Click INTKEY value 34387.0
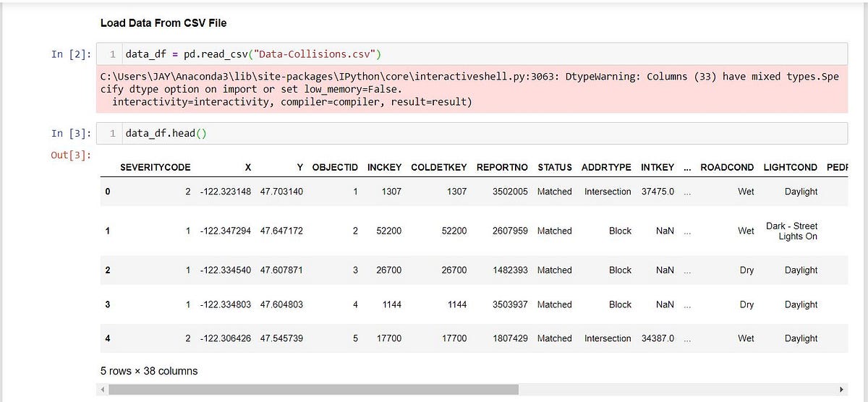The height and width of the screenshot is (402, 868). click(x=658, y=338)
